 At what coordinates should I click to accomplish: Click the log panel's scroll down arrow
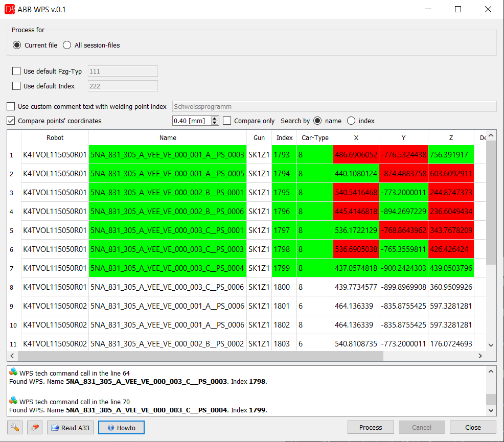coord(491,410)
